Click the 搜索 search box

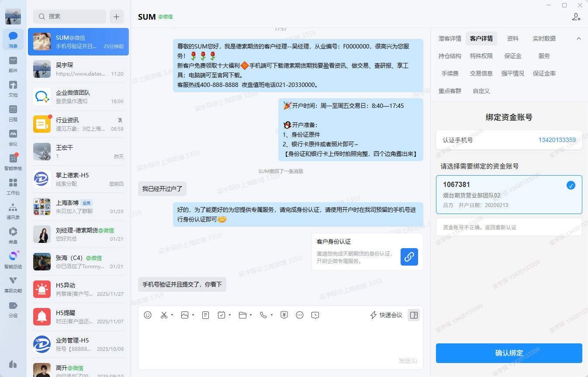(x=69, y=17)
